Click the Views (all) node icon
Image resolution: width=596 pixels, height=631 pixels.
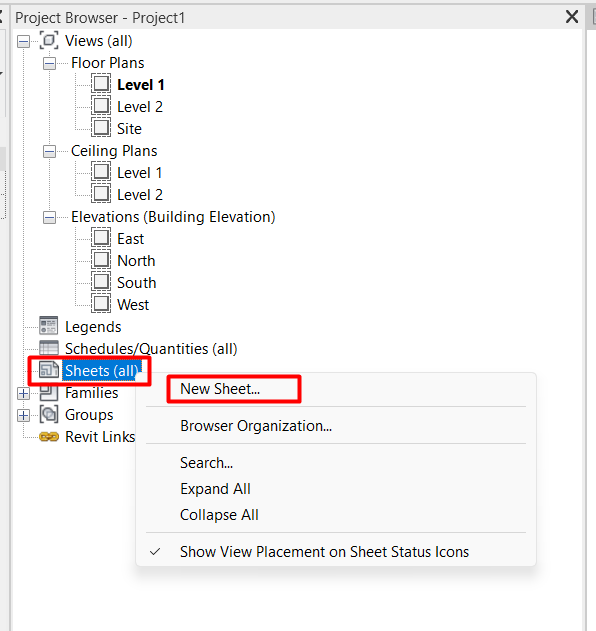pyautogui.click(x=49, y=41)
